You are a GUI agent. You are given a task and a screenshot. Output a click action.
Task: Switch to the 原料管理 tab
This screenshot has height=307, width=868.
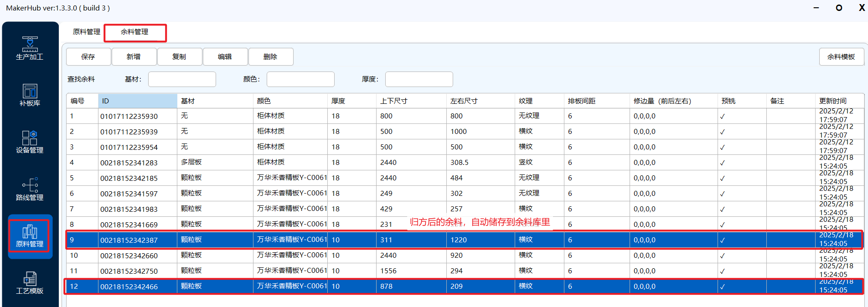tap(86, 32)
